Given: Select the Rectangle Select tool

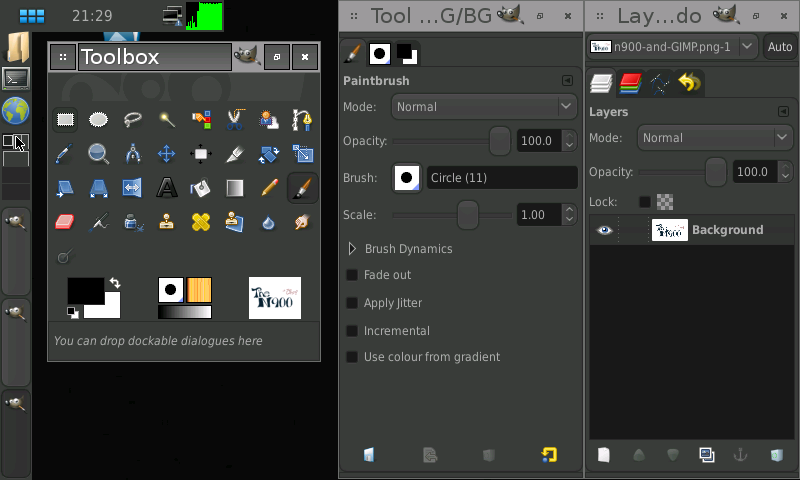Looking at the screenshot, I should point(65,120).
